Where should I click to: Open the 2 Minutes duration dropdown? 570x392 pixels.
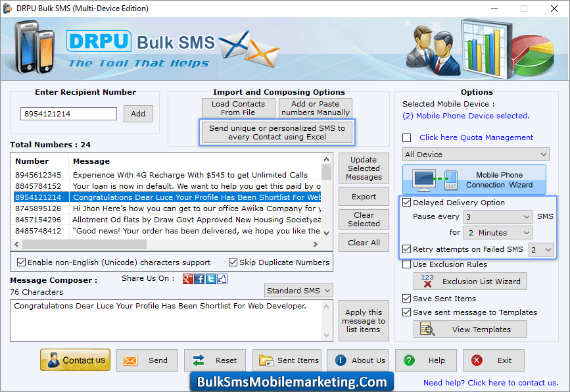coord(498,233)
